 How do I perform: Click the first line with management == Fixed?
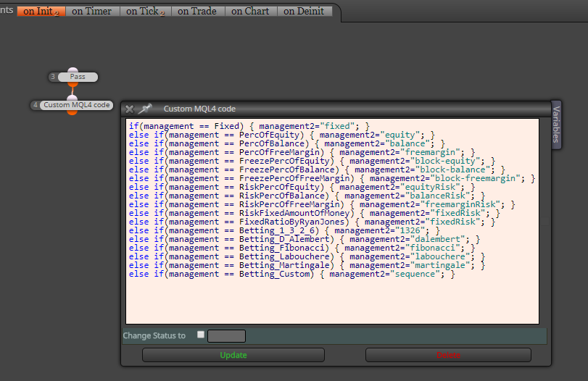pyautogui.click(x=249, y=126)
